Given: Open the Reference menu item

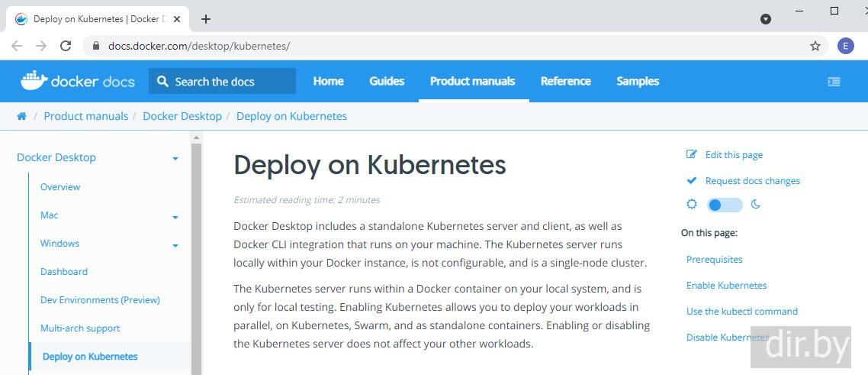Looking at the screenshot, I should point(565,81).
